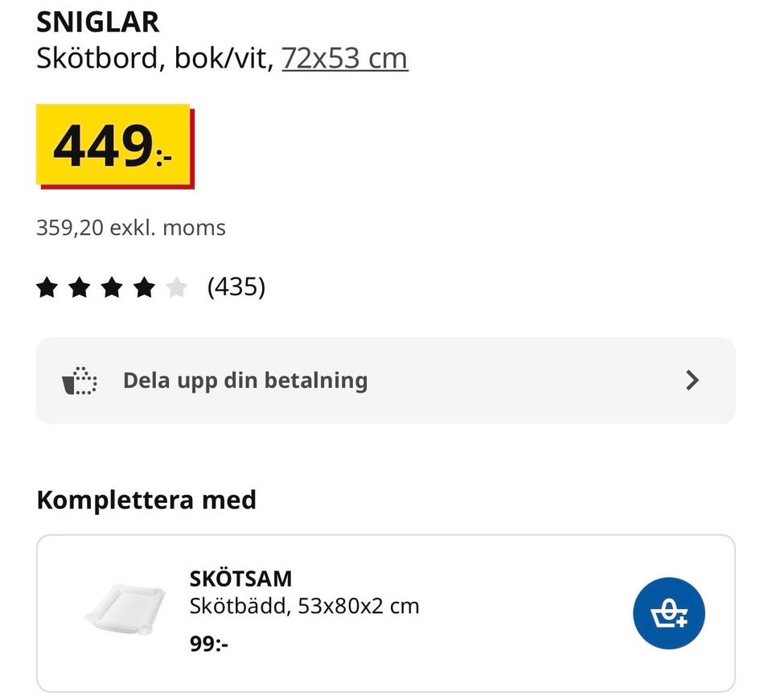Select the SKÖTSAM product name
The height and width of the screenshot is (700, 772).
(240, 579)
